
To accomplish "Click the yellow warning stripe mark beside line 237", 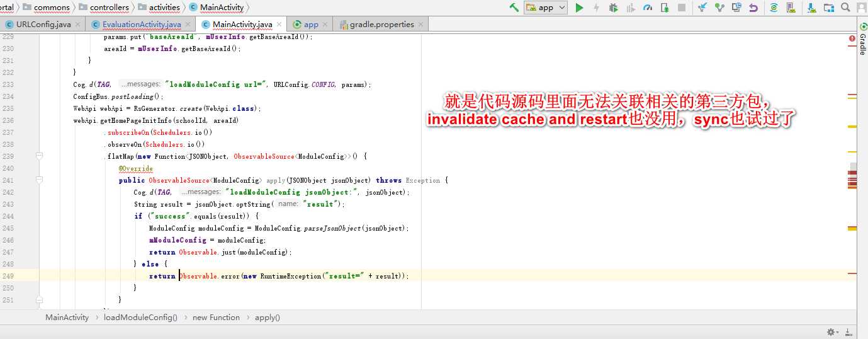I will (852, 127).
